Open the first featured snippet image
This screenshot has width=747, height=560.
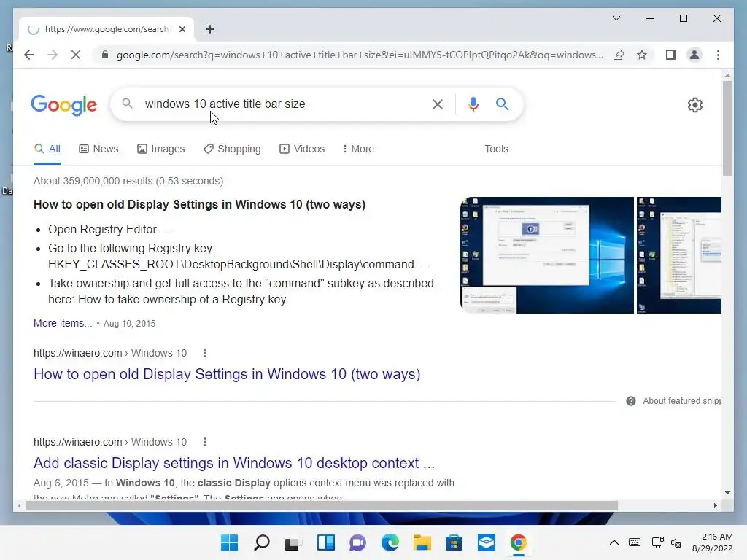pos(547,255)
